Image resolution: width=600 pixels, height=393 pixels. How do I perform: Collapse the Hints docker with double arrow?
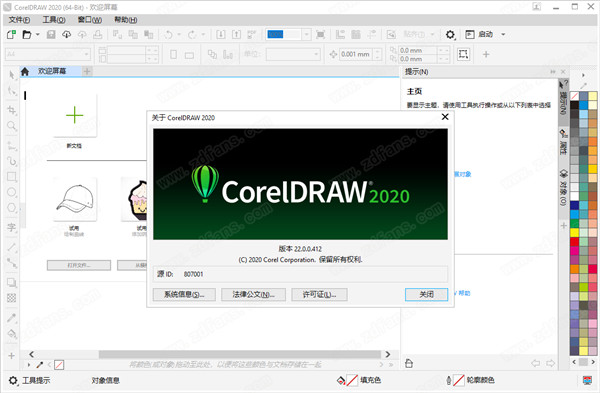coord(553,72)
